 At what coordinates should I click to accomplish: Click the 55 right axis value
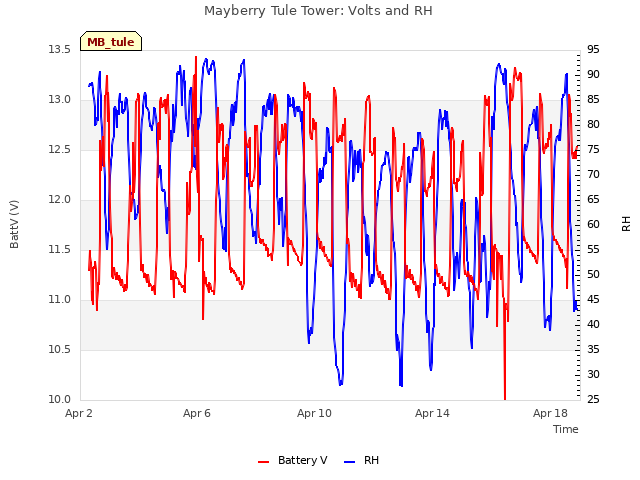pyautogui.click(x=593, y=249)
